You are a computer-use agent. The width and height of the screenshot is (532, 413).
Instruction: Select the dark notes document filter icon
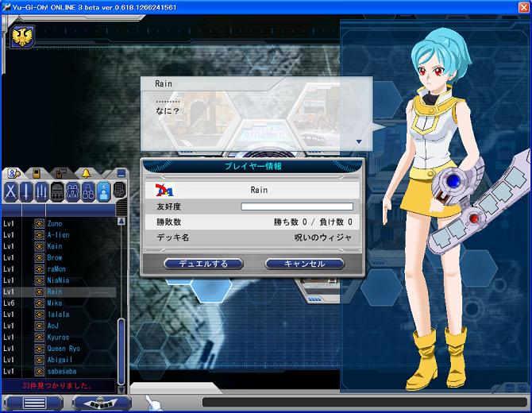(x=119, y=191)
